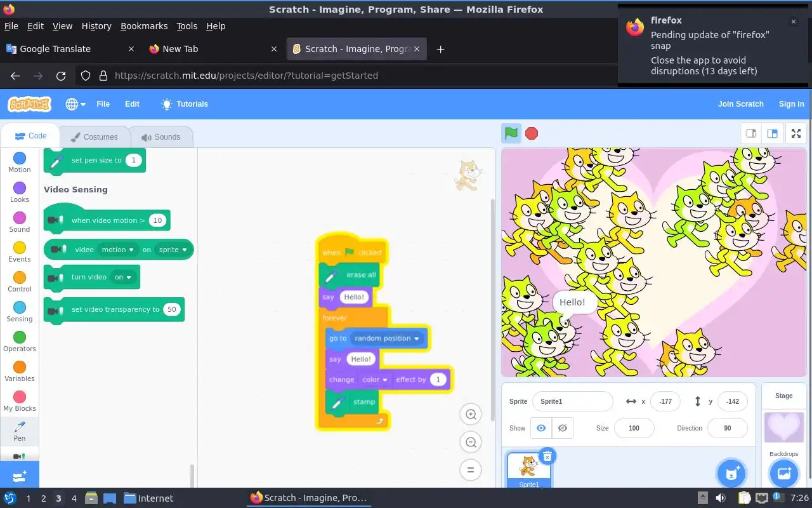Open the Sound blocks category
This screenshot has width=812, height=508.
[19, 222]
